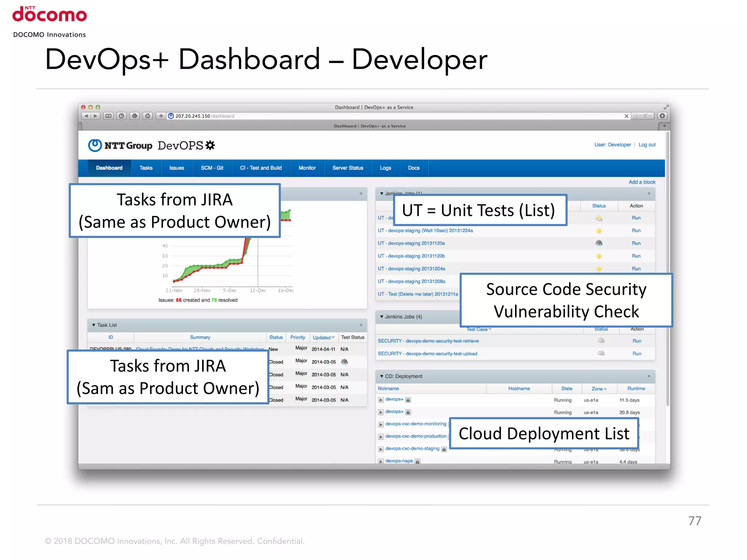Screen dimensions: 747x560
Task: Open the Logs tab
Action: click(386, 168)
